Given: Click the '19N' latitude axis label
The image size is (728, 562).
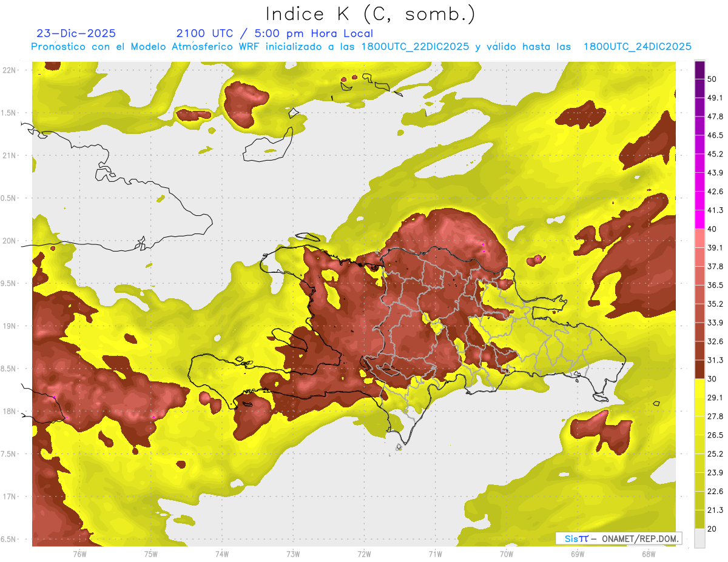Looking at the screenshot, I should point(9,326).
